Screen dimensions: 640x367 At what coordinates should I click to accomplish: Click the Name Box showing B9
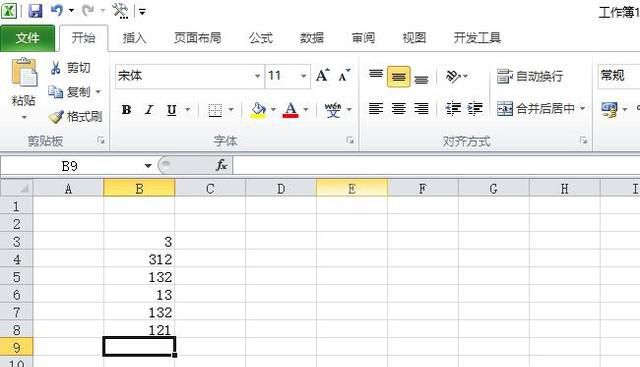69,166
